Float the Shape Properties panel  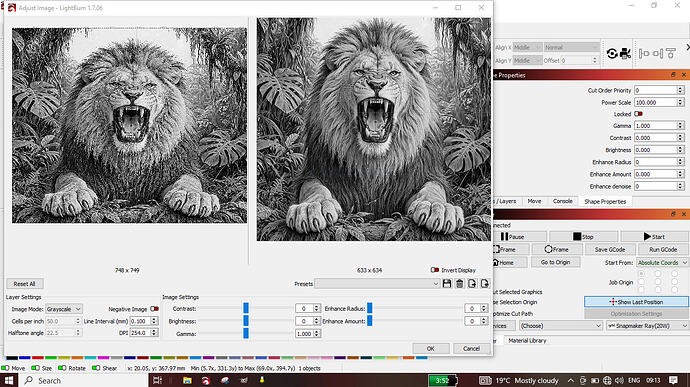click(673, 75)
